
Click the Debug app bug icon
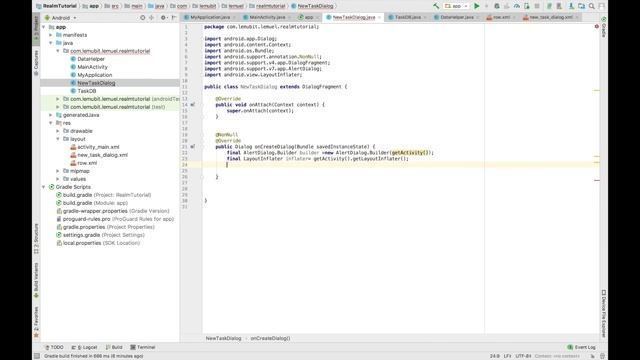coord(497,6)
